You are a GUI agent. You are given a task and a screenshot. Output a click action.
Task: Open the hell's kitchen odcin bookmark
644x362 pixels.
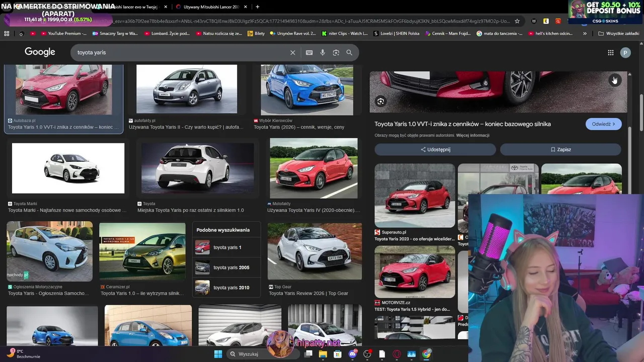click(x=549, y=34)
